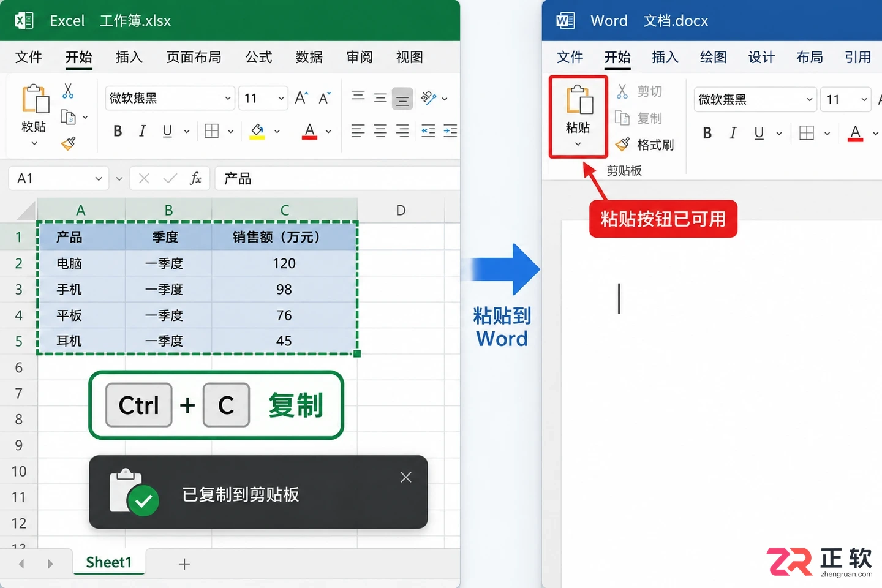
Task: Click the Excel Decrease Indent icon
Action: point(429,131)
